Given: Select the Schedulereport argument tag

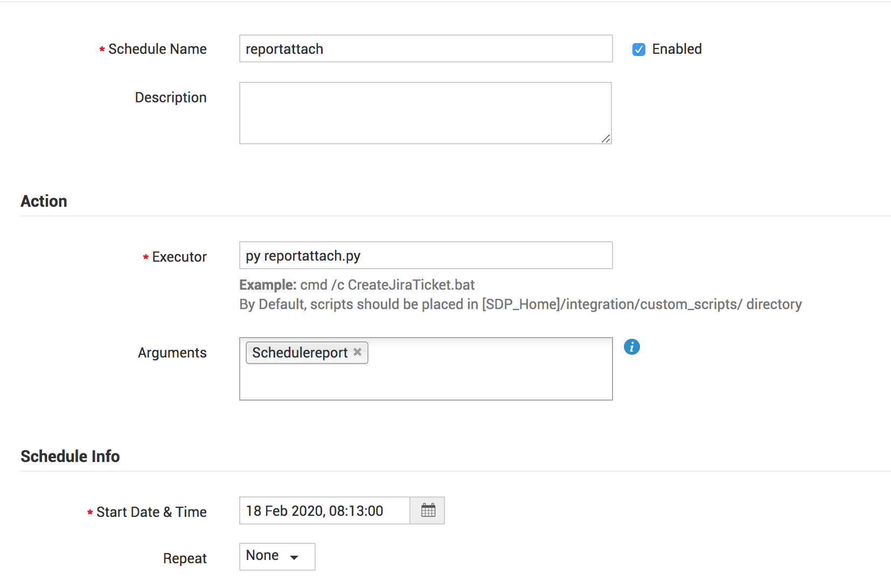Looking at the screenshot, I should tap(300, 353).
